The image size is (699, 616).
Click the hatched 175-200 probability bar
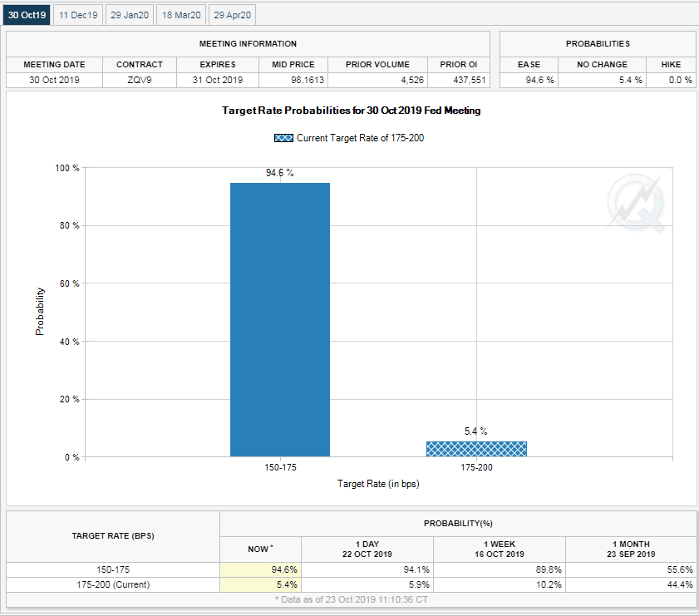[476, 449]
